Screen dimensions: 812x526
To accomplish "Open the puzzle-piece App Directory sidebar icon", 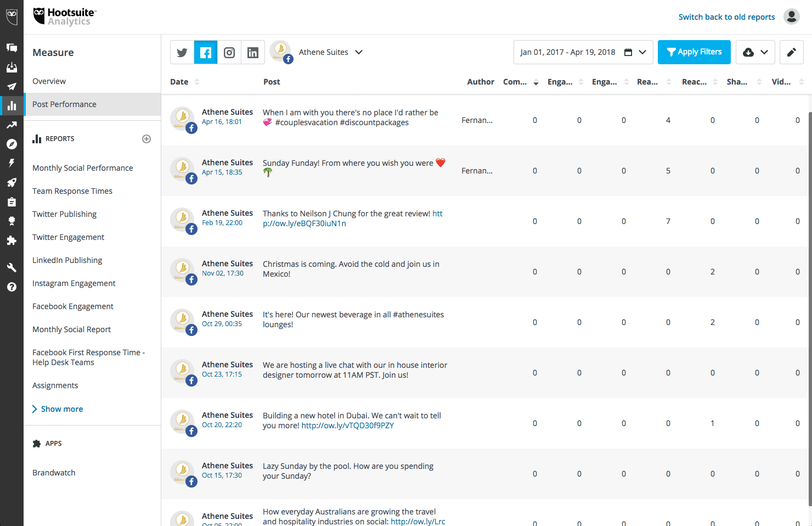I will (12, 240).
